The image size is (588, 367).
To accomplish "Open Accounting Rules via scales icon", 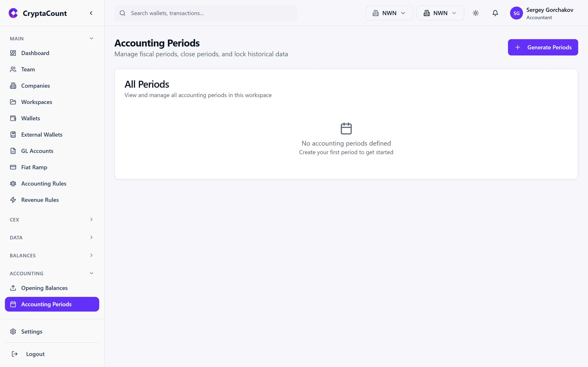I will click(x=13, y=183).
